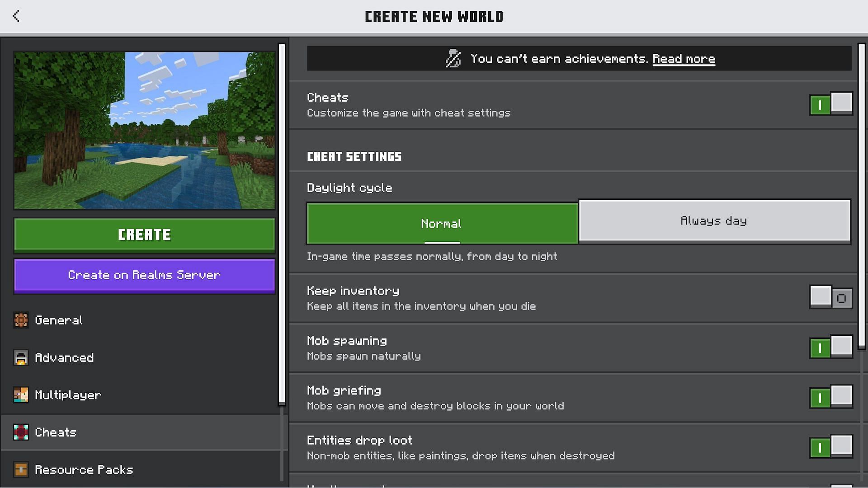This screenshot has height=488, width=868.
Task: Click the Cheat Settings heading
Action: (354, 156)
